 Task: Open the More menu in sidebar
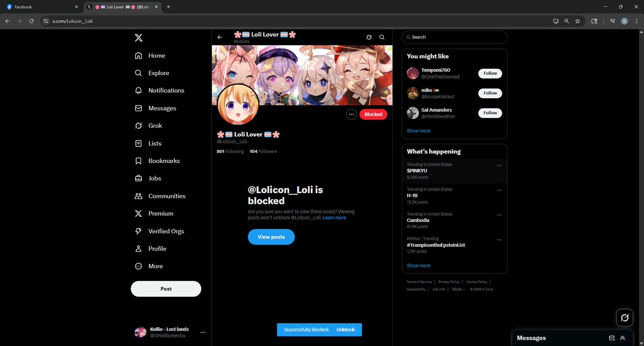pyautogui.click(x=149, y=266)
